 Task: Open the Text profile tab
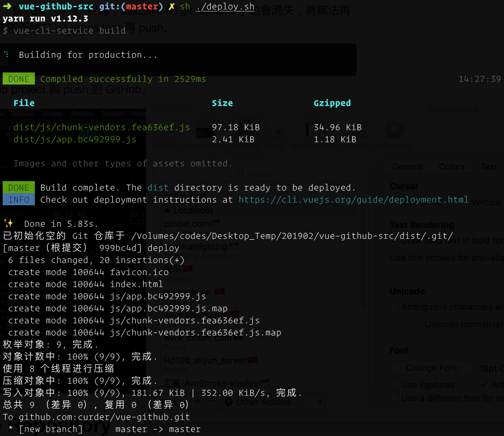pos(489,167)
